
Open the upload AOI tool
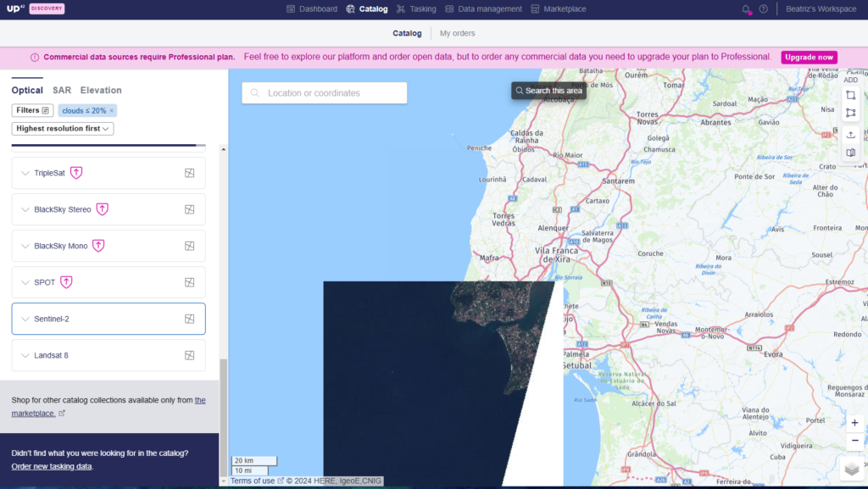pyautogui.click(x=851, y=134)
